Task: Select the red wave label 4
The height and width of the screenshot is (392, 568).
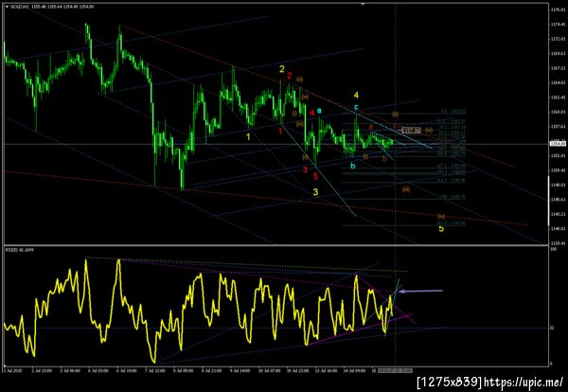Action: 311,113
